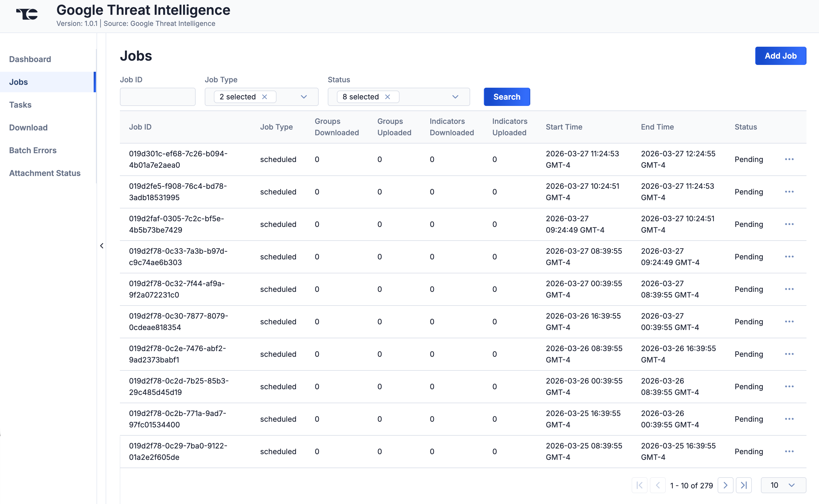The height and width of the screenshot is (504, 819).
Task: Clear the Job Type selection with the X
Action: tap(265, 97)
